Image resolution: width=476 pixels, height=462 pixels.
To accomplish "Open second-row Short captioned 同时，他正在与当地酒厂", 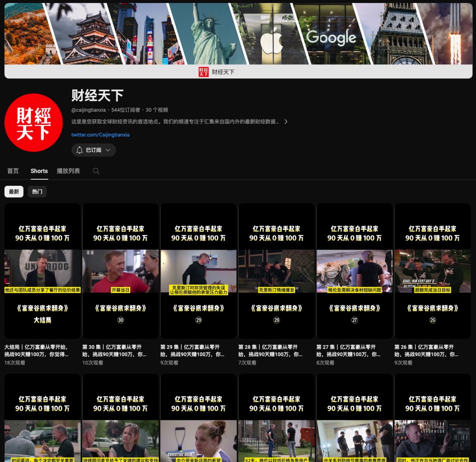I will (433, 418).
